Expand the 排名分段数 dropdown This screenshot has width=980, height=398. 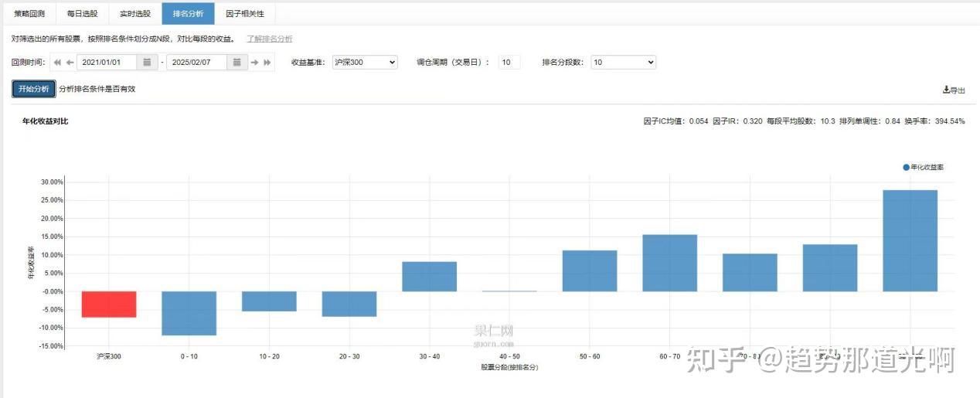[623, 63]
